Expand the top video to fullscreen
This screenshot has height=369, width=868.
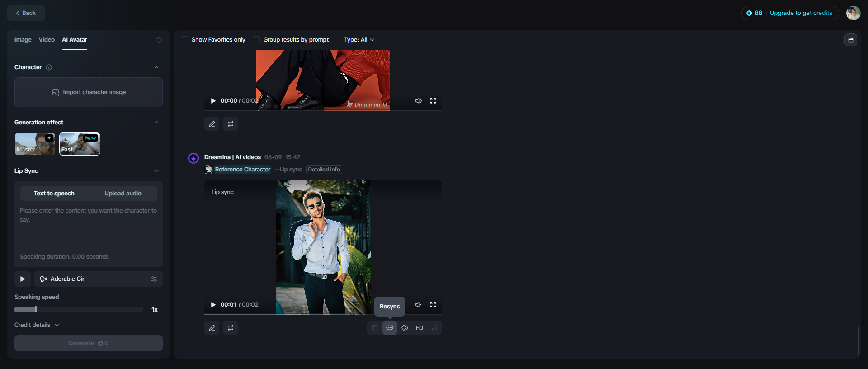click(x=433, y=101)
